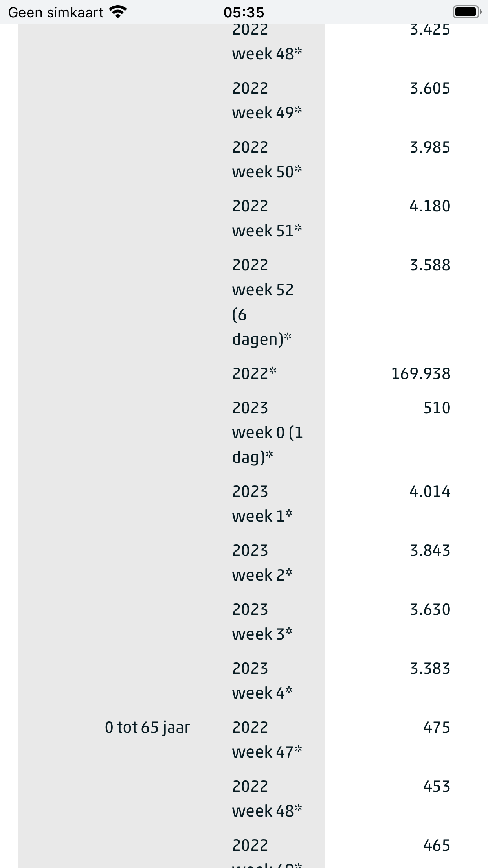Tap the value 4.180
Viewport: 488px width, 868px height.
click(430, 206)
